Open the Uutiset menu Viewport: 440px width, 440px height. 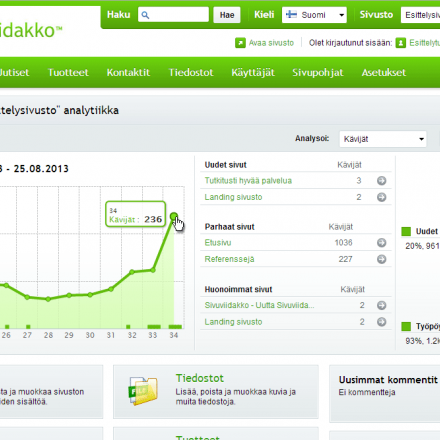click(14, 73)
